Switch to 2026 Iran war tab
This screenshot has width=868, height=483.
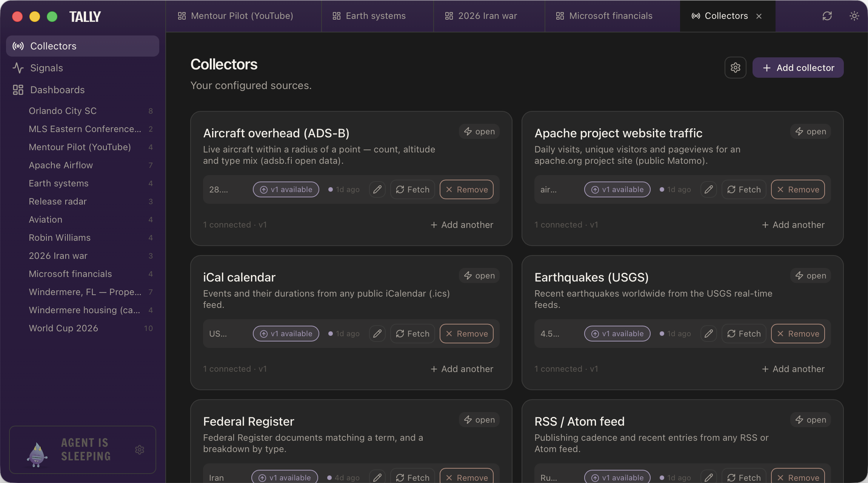pyautogui.click(x=489, y=16)
